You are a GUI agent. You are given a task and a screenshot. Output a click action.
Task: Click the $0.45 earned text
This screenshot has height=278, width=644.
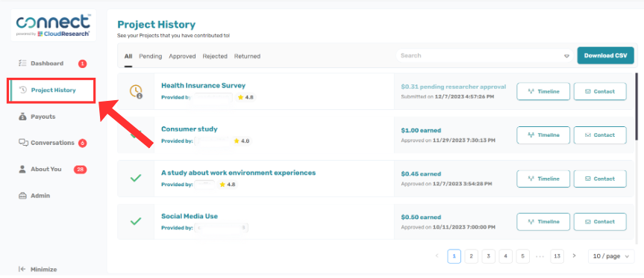click(x=421, y=174)
